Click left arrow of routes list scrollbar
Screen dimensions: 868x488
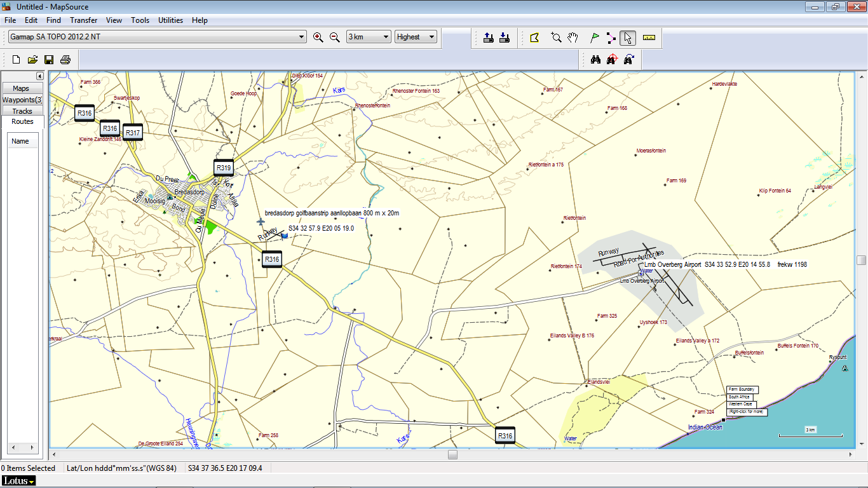13,447
